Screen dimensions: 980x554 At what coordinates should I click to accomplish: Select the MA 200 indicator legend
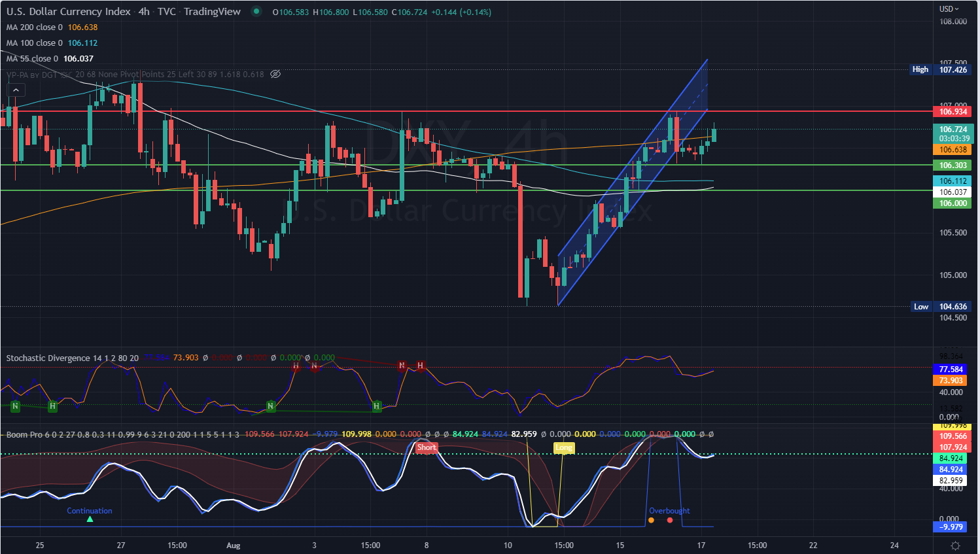click(29, 27)
